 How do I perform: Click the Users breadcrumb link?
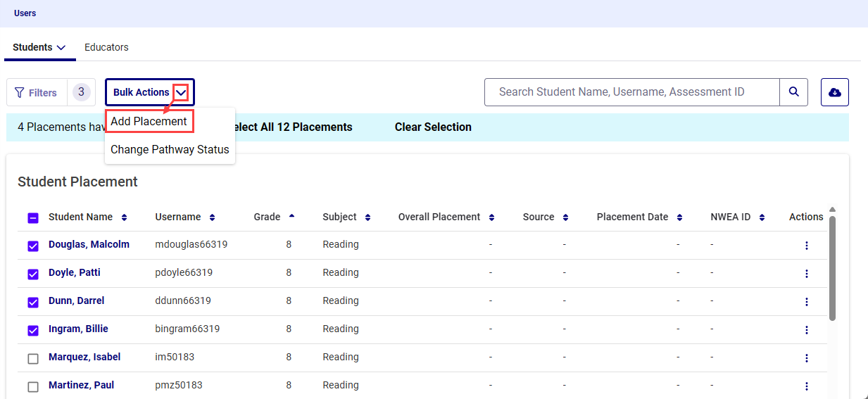[x=25, y=13]
